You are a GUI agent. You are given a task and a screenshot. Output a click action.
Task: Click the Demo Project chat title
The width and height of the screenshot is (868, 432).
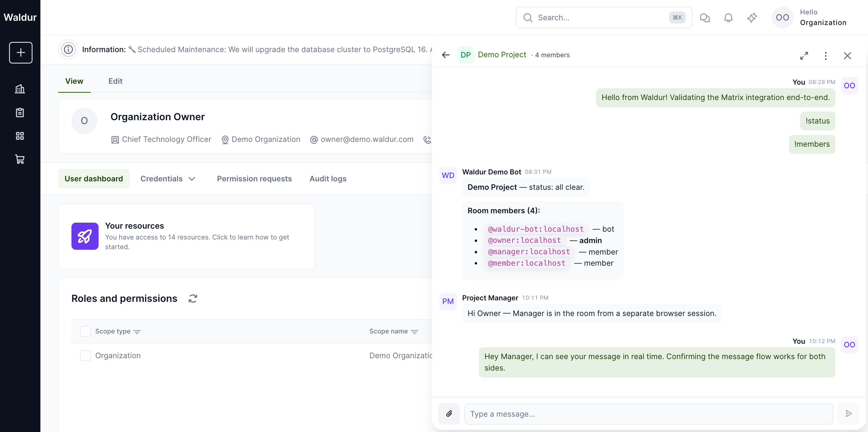click(502, 55)
